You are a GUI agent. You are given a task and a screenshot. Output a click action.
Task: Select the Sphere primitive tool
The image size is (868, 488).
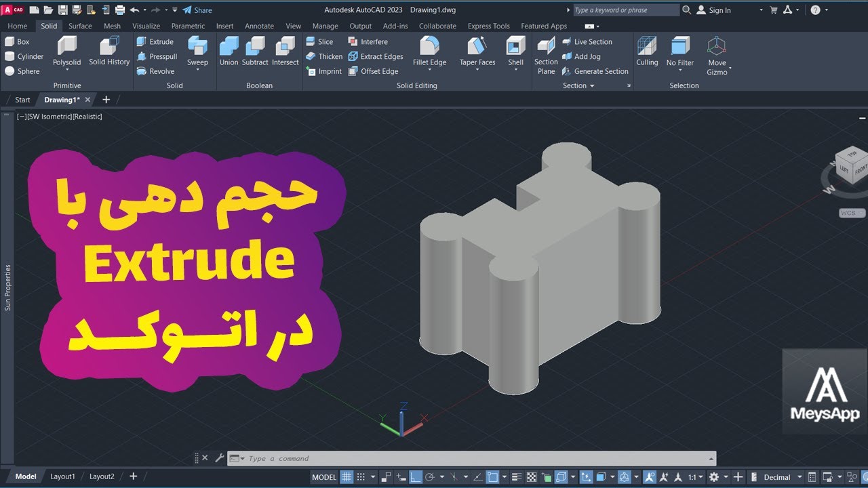(22, 71)
